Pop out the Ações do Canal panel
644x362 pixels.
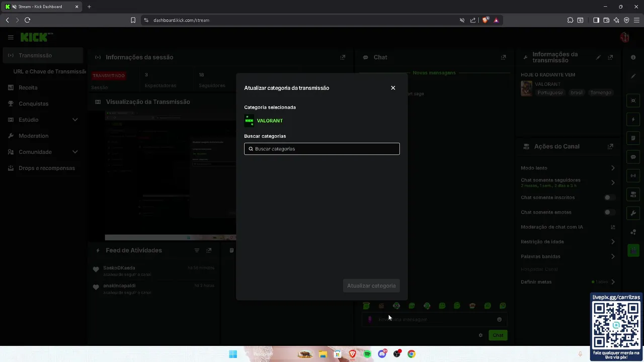[610, 146]
